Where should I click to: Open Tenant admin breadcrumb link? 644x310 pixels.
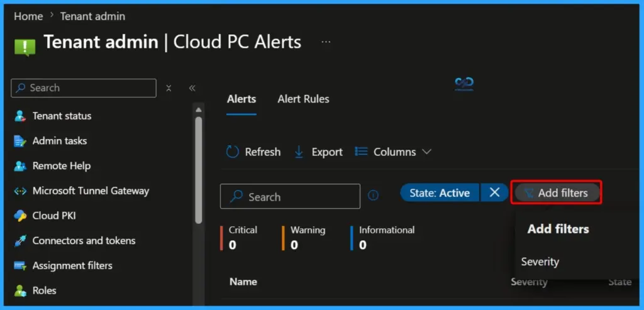click(x=93, y=16)
